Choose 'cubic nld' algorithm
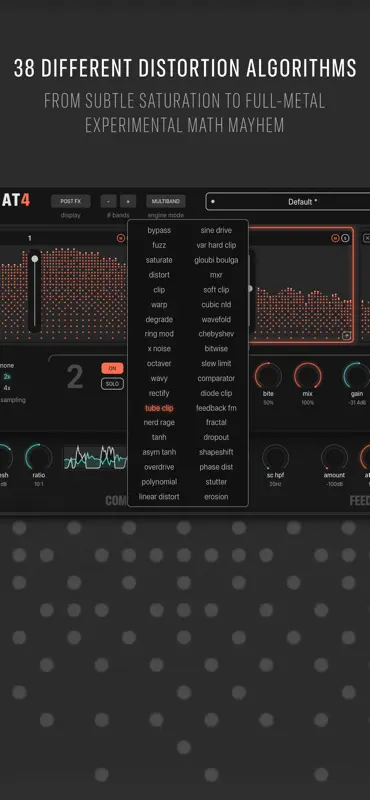Image resolution: width=370 pixels, height=800 pixels. point(216,305)
